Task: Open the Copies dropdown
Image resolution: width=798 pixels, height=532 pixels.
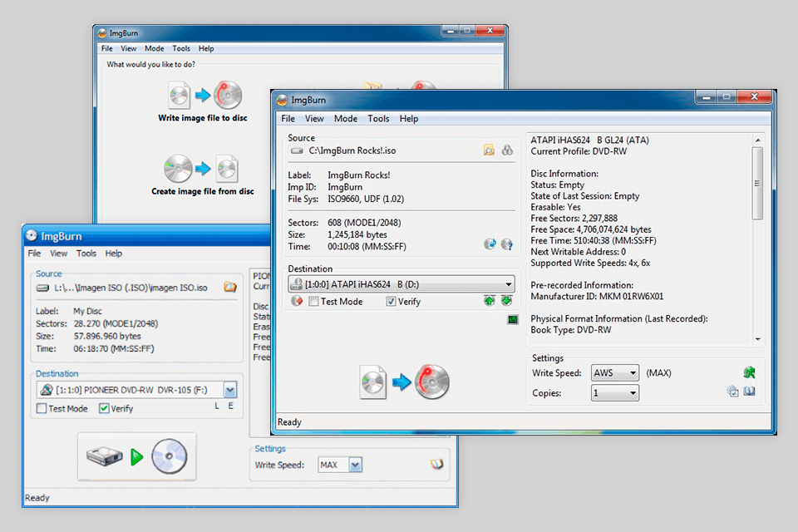Action: pos(632,392)
